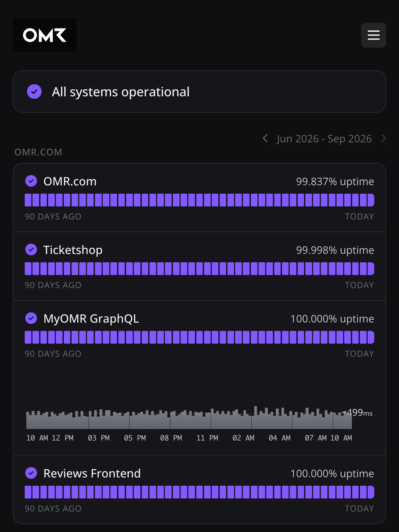Screen dimensions: 399x532
Task: Click the All systems operational banner text
Action: 120,92
